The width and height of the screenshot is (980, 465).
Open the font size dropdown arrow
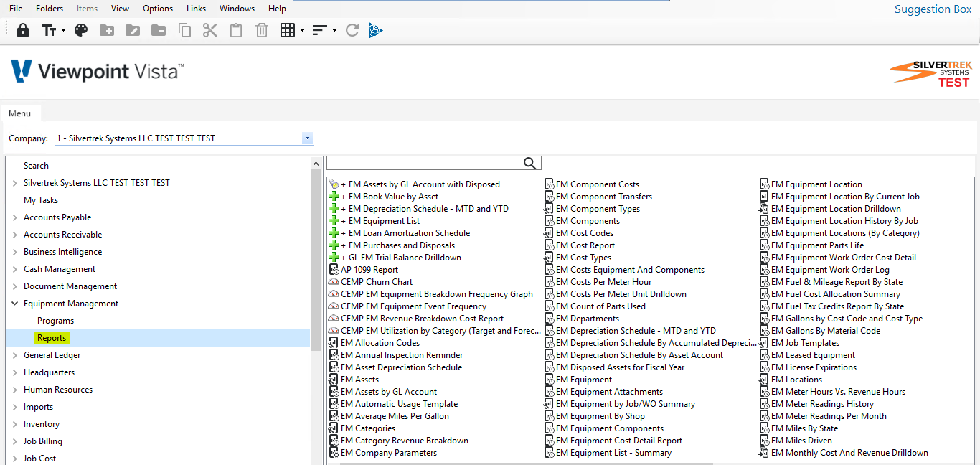(x=63, y=31)
